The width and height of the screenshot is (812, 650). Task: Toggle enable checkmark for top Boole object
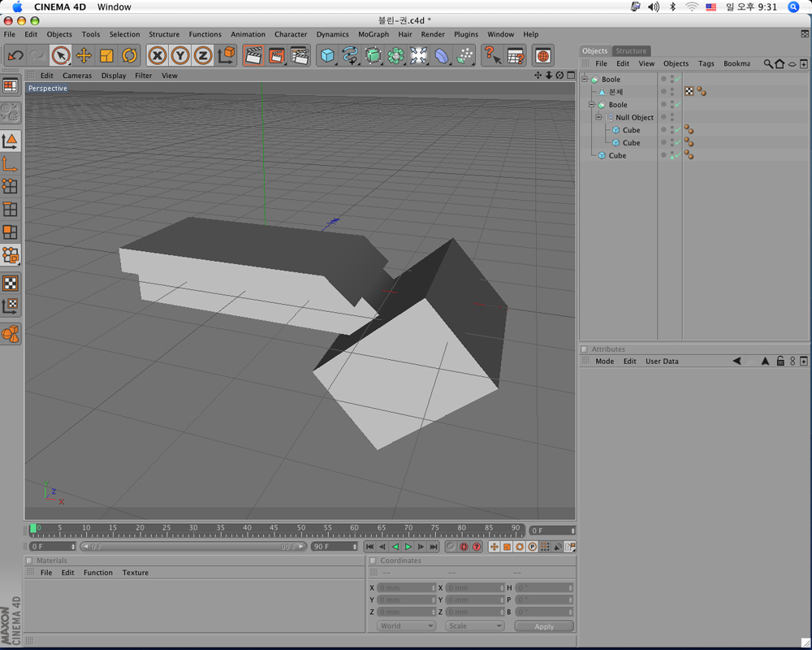coord(676,80)
